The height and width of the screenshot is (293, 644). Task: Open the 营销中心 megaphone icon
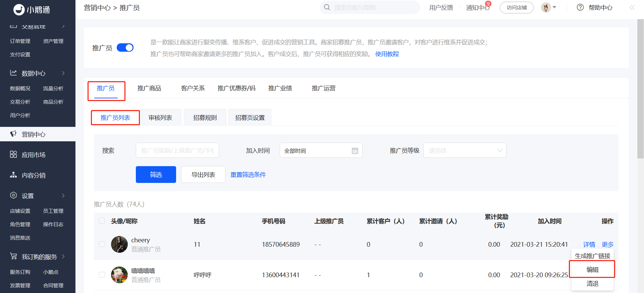pos(13,134)
